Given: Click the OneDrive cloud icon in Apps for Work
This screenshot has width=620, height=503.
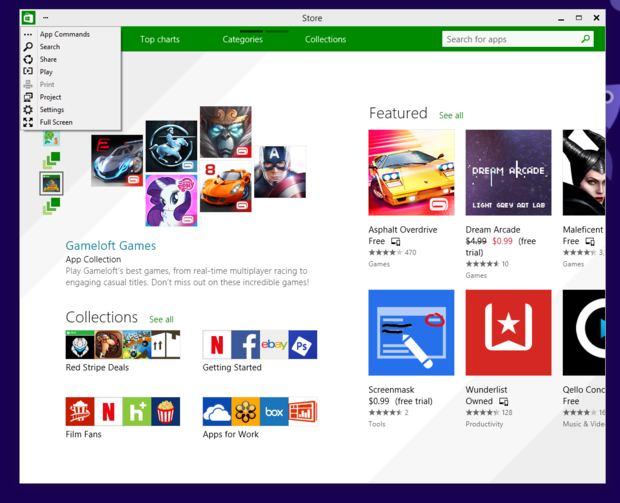Looking at the screenshot, I should click(x=217, y=412).
